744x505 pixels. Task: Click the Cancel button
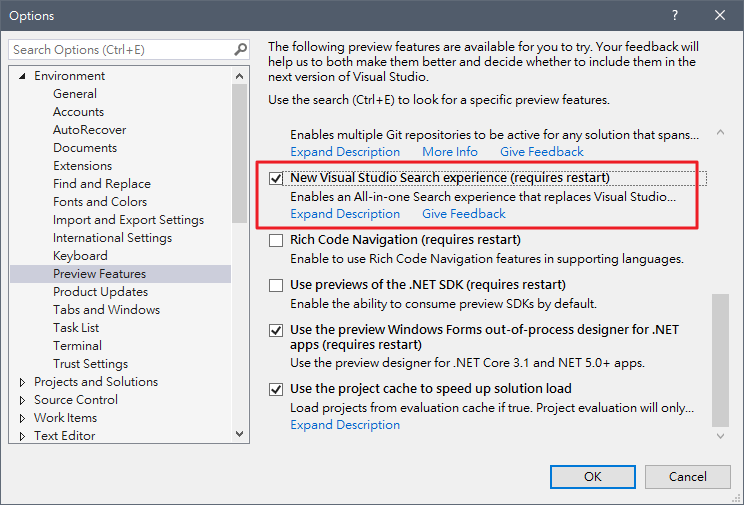[688, 477]
